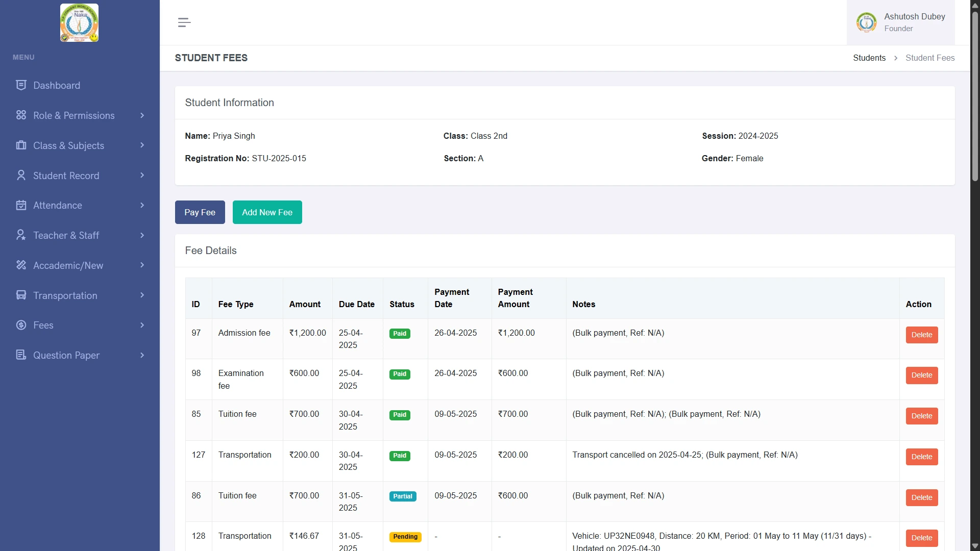This screenshot has height=551, width=980.
Task: Delete Tuition fee row 86
Action: (x=921, y=497)
